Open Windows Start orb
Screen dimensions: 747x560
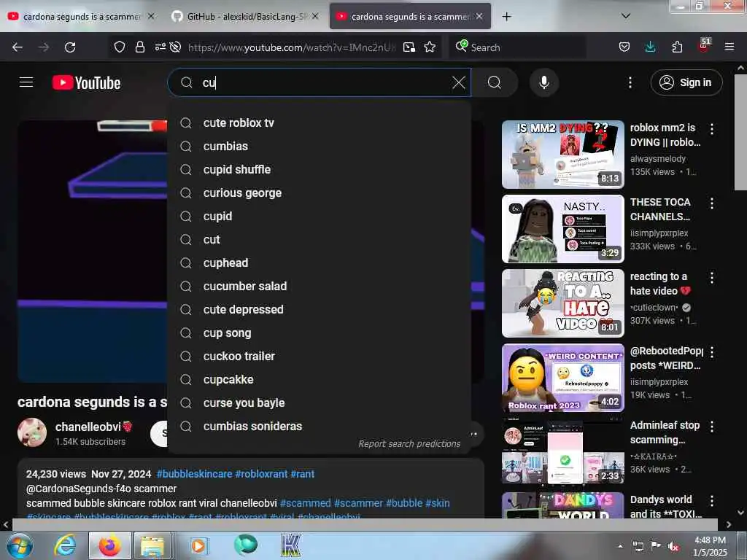(x=19, y=545)
